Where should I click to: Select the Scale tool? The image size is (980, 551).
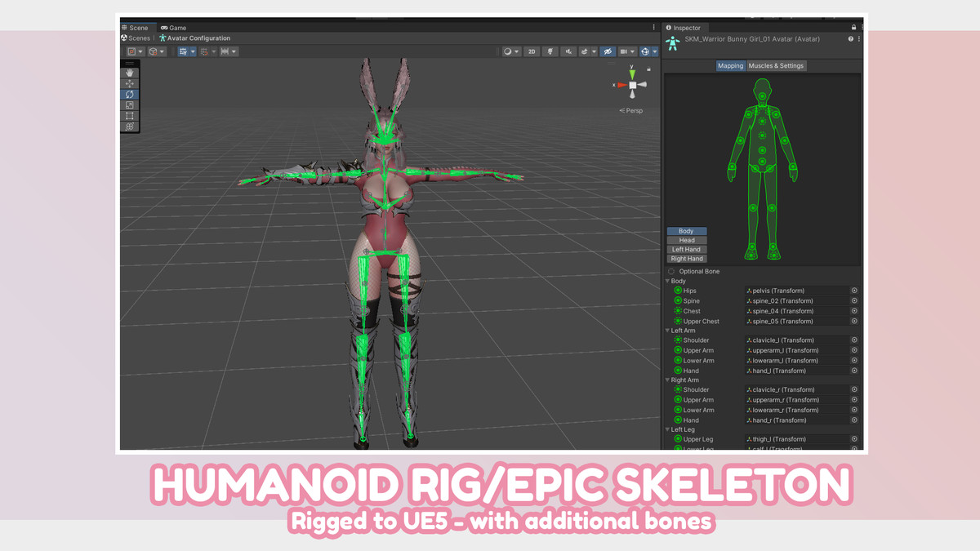pyautogui.click(x=130, y=105)
